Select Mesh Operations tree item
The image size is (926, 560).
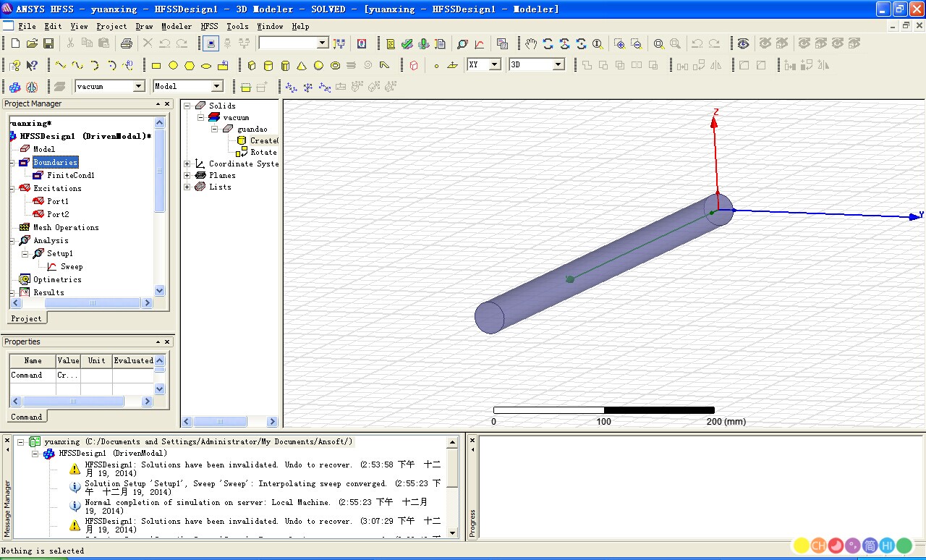pos(66,227)
